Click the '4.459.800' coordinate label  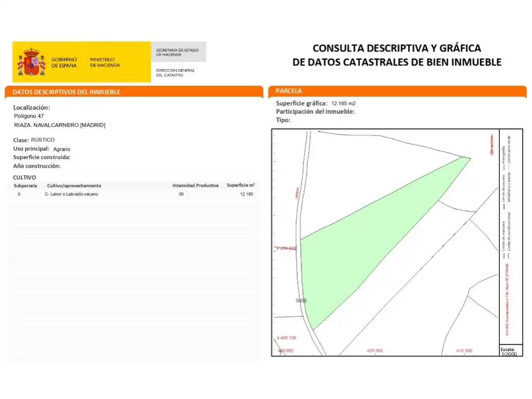pos(286,248)
